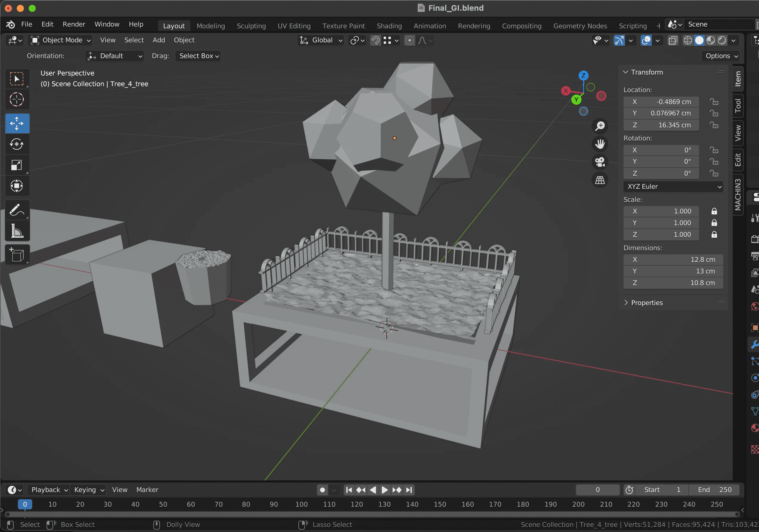Click the Add Cube tool icon
This screenshot has width=759, height=532.
tap(17, 255)
